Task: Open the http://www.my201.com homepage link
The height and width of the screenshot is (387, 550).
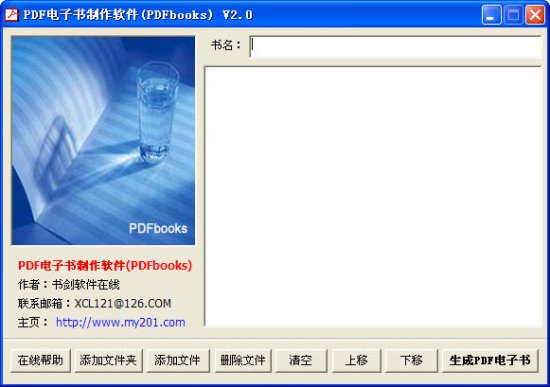Action: tap(120, 322)
